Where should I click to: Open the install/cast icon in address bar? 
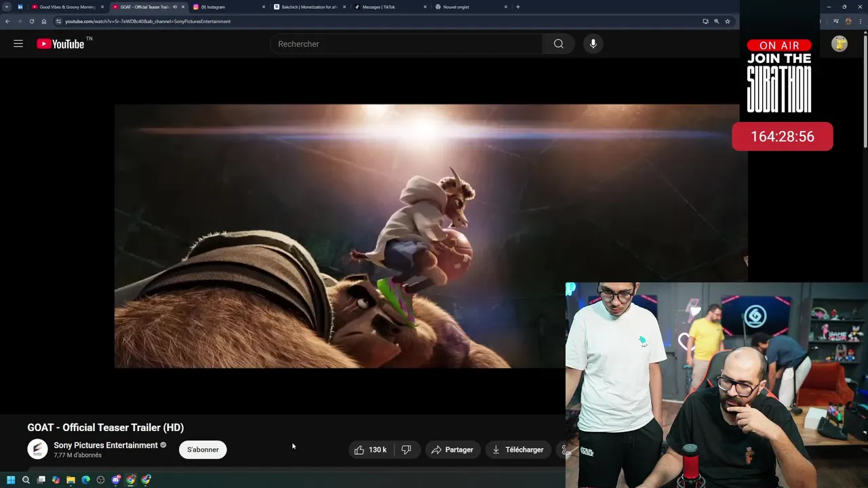pos(705,21)
